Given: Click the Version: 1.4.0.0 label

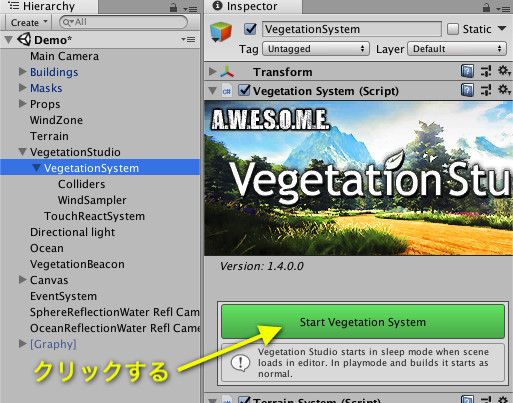Looking at the screenshot, I should pyautogui.click(x=262, y=266).
